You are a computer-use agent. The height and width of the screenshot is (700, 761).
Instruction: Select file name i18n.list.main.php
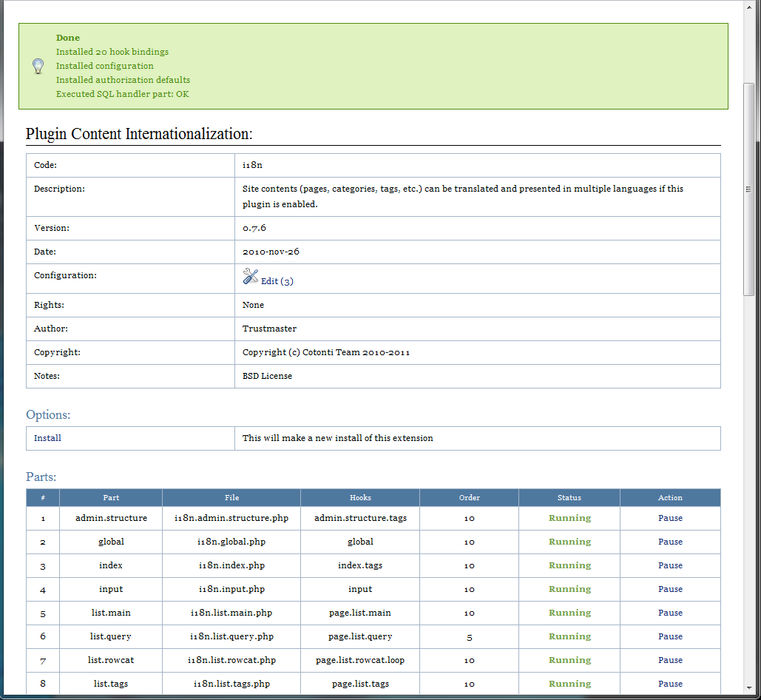click(231, 613)
